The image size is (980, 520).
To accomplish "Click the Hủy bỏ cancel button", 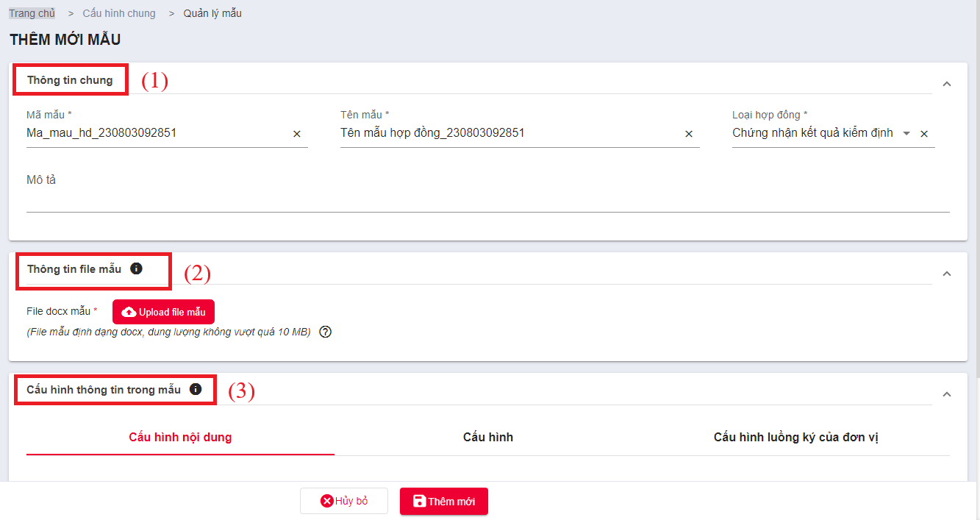I will [344, 501].
